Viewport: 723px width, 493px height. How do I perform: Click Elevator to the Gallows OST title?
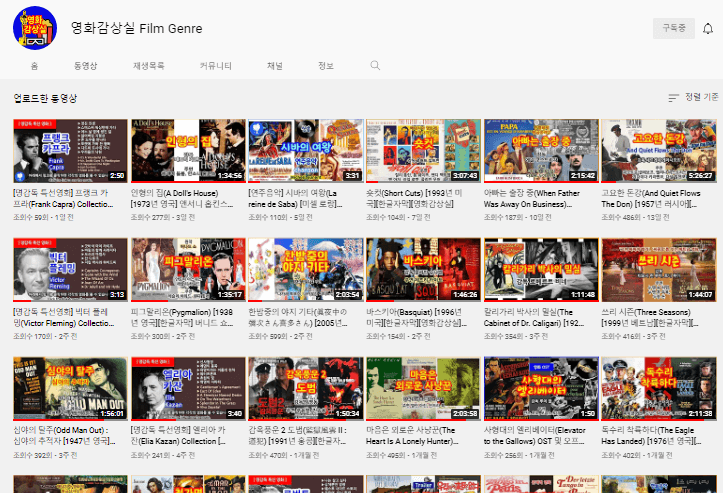tap(535, 436)
